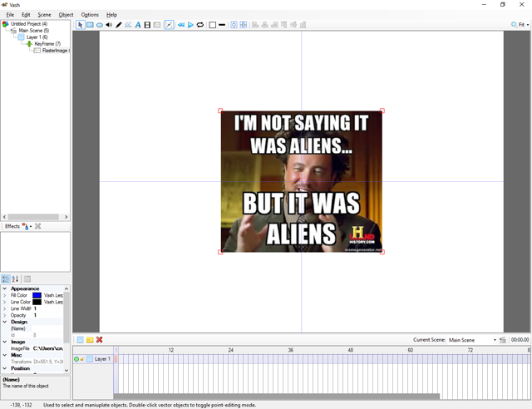Click the remove effect X icon
The height and width of the screenshot is (409, 532).
tap(37, 226)
